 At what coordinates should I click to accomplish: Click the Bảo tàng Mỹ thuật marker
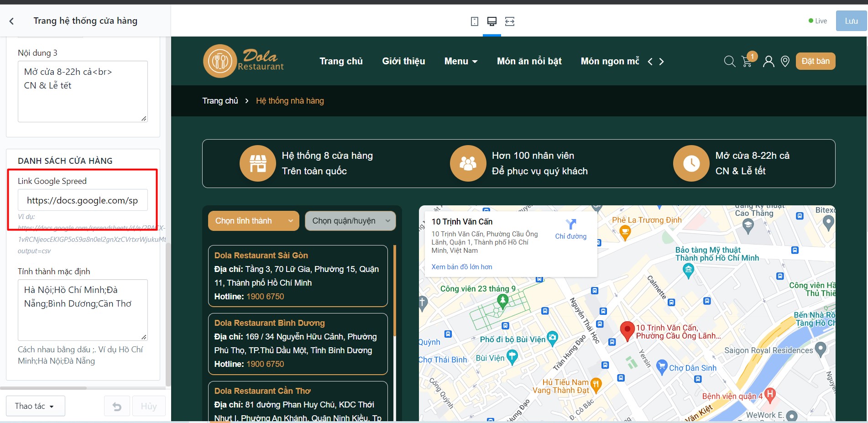click(x=688, y=271)
